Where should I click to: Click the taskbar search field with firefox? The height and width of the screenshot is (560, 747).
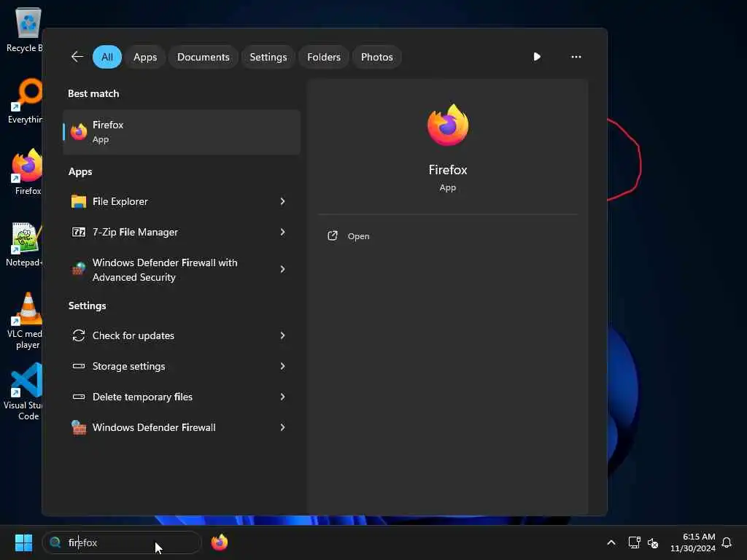(x=122, y=542)
